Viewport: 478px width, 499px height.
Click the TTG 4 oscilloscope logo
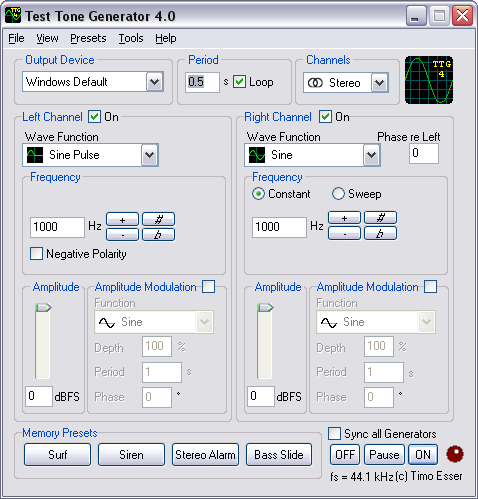click(x=429, y=80)
